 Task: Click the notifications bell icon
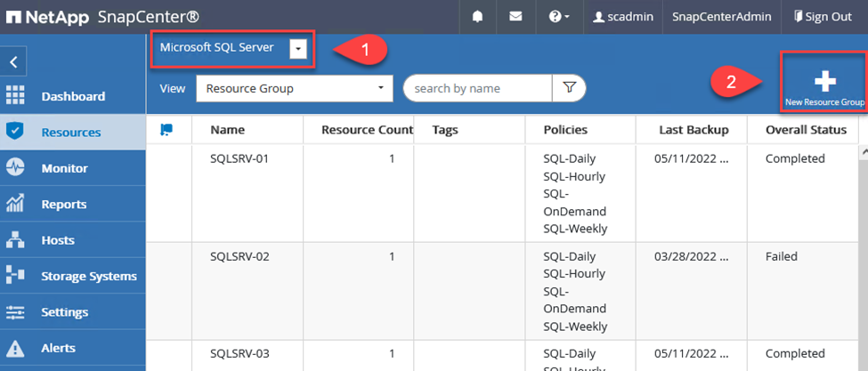pos(478,16)
